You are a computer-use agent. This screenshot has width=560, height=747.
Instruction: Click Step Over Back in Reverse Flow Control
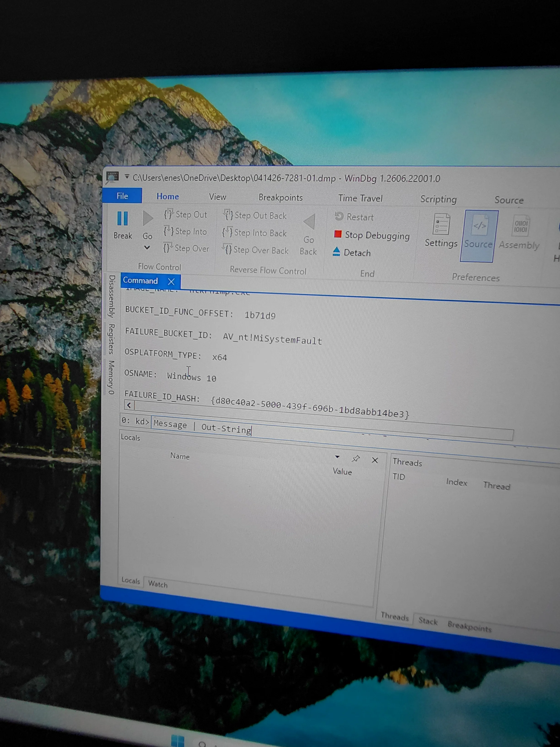(x=255, y=250)
